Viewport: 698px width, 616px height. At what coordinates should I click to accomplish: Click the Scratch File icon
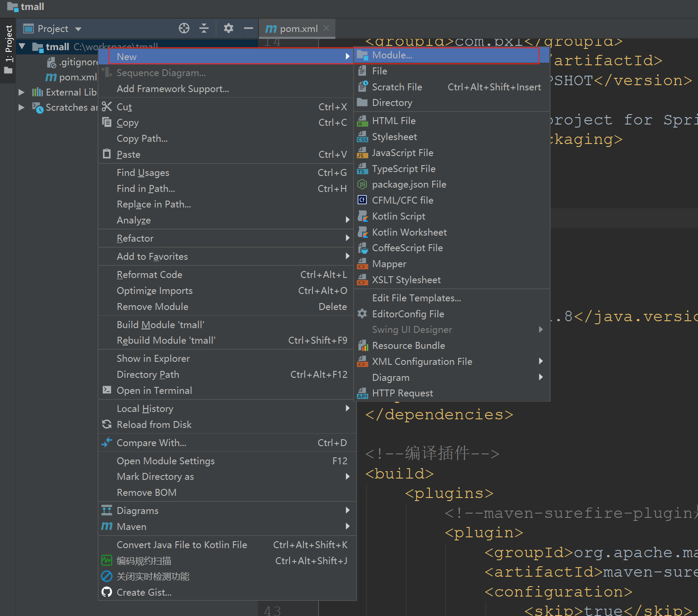point(363,86)
